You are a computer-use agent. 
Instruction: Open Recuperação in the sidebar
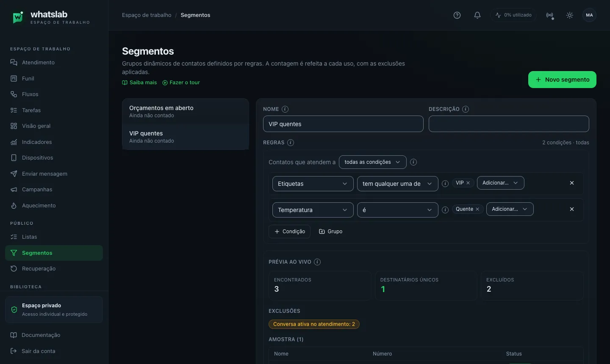[x=54, y=269]
